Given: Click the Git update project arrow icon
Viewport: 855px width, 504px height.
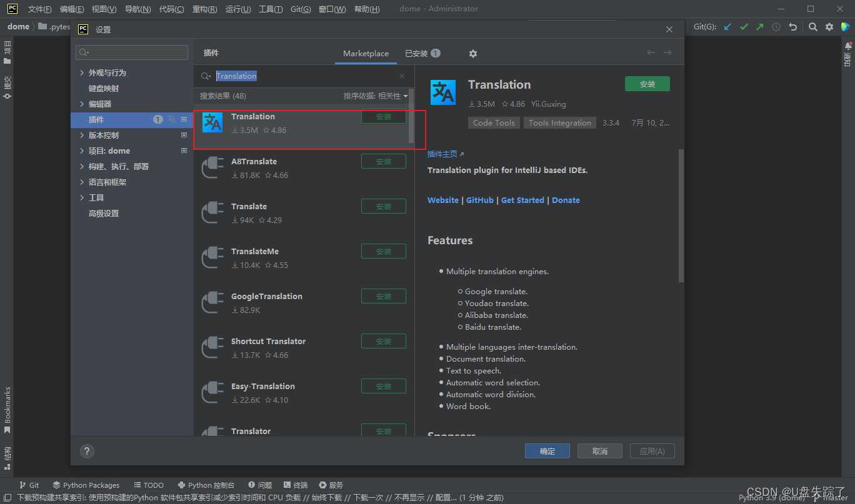Looking at the screenshot, I should (x=727, y=27).
